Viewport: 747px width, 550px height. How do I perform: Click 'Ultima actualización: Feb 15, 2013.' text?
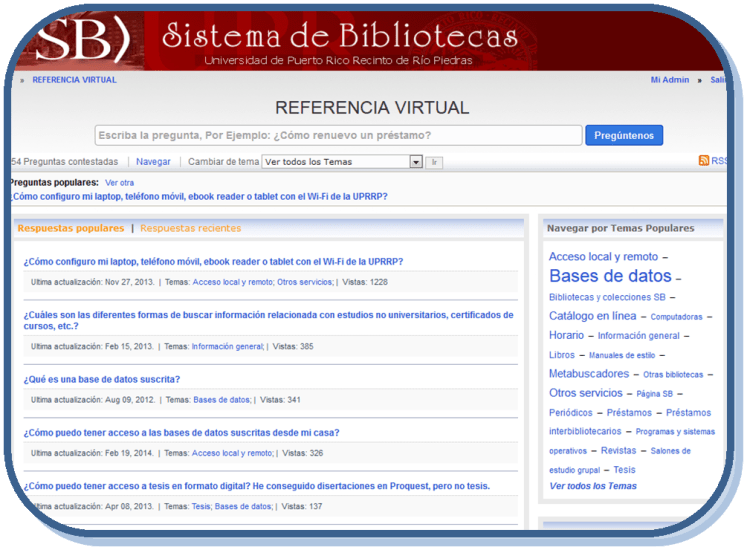[92, 346]
